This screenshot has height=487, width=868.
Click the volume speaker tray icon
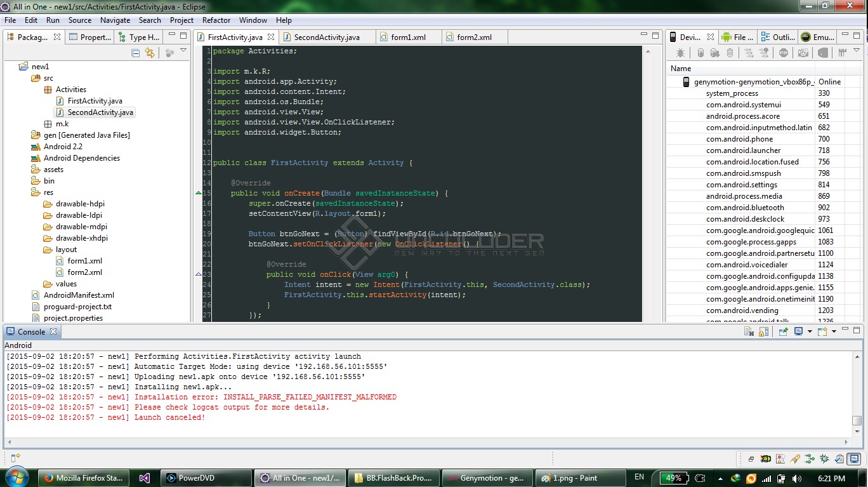coord(796,478)
